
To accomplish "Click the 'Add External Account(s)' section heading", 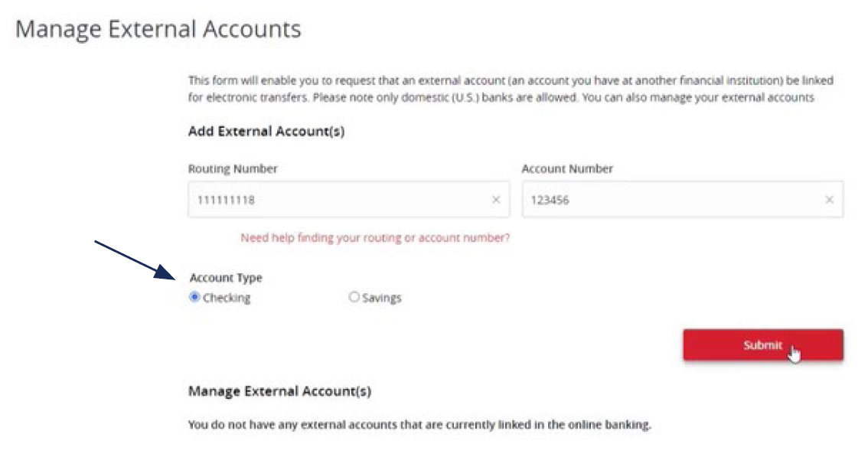I will [x=266, y=132].
